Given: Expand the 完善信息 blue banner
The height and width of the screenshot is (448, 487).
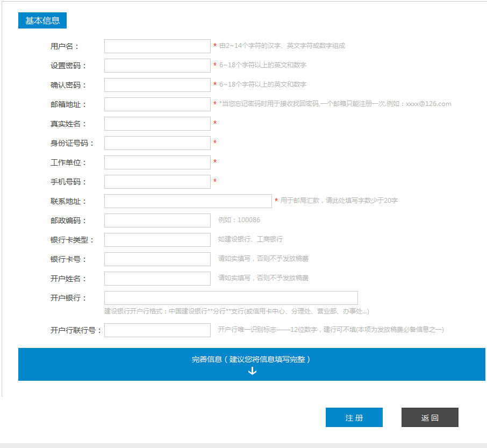Looking at the screenshot, I should tap(252, 365).
